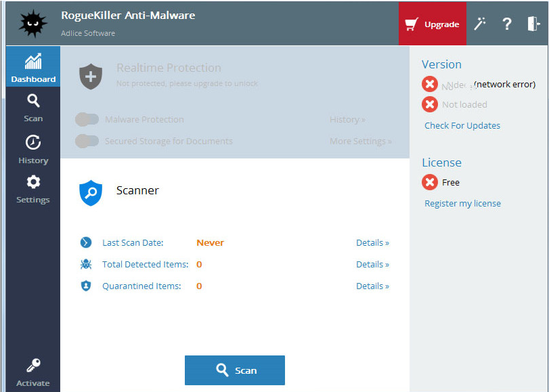The height and width of the screenshot is (392, 549).
Task: Click the Realtime Protection shield plus icon
Action: [91, 77]
